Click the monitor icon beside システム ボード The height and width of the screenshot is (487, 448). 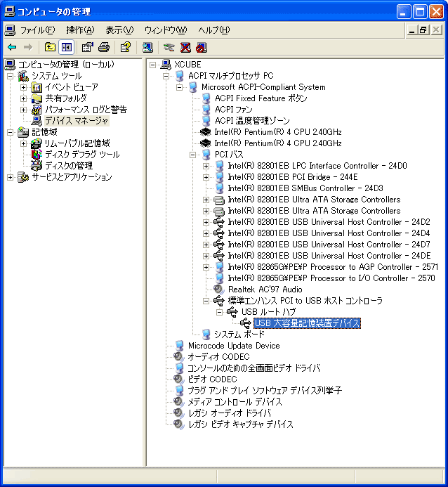point(206,335)
